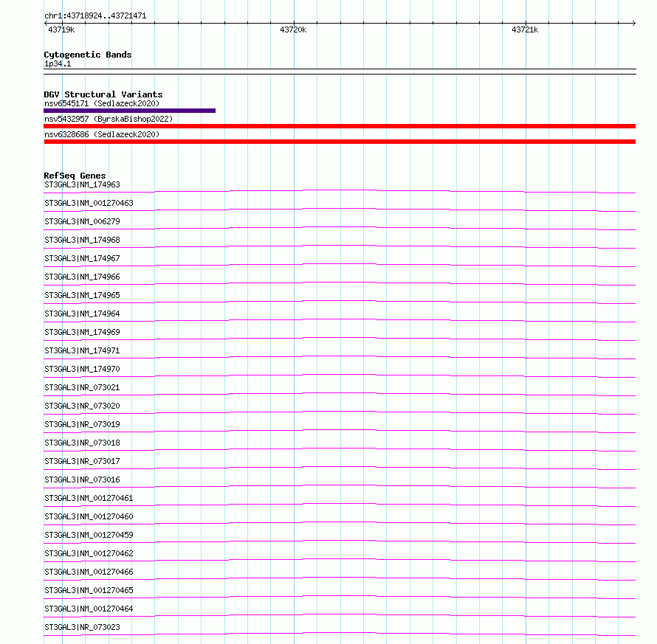Open transcript ST3GAL3|NR_073019
This screenshot has width=657, height=644.
tap(82, 424)
